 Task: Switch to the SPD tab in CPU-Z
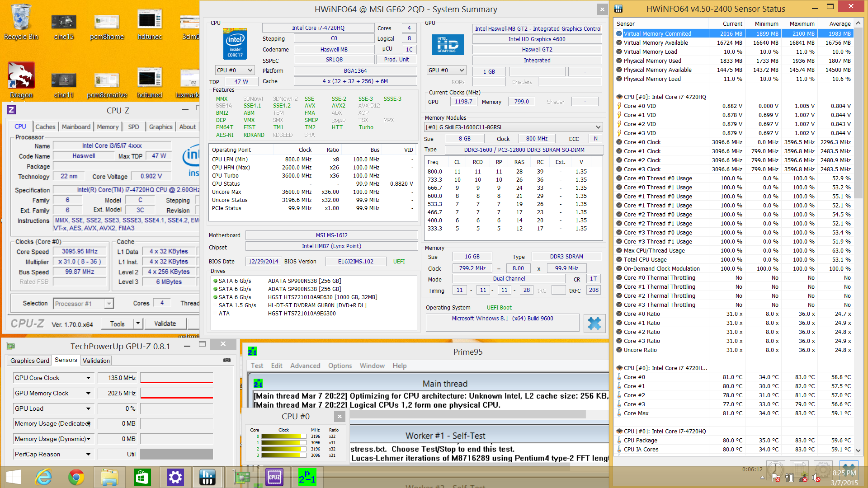point(133,127)
